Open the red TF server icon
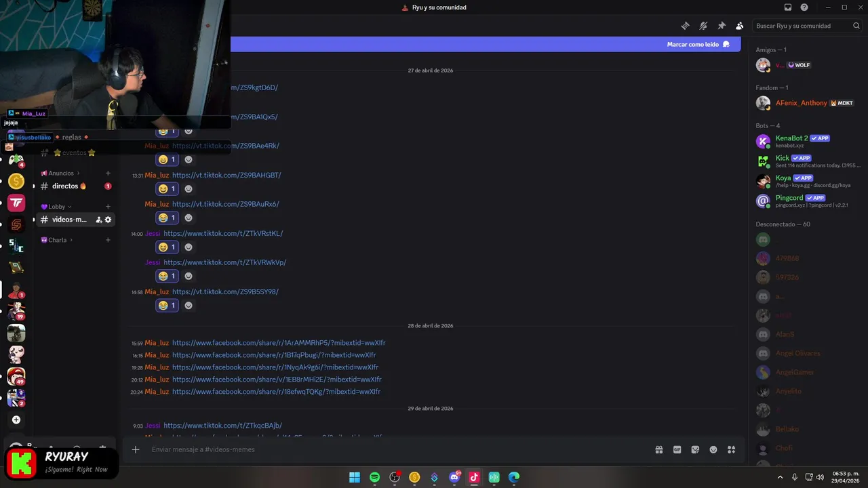Viewport: 868px width, 488px height. [16, 202]
